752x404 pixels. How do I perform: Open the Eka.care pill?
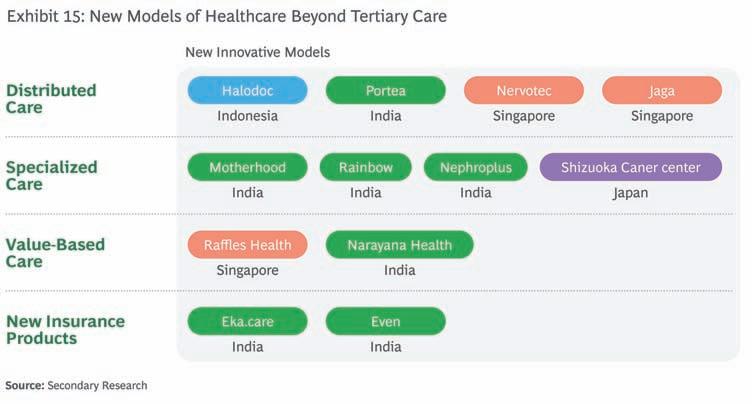click(247, 322)
